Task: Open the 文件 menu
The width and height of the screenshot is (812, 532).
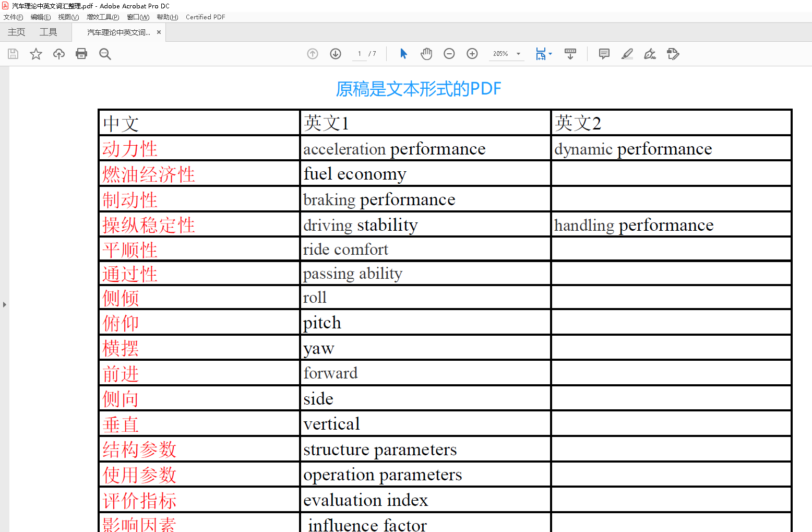Action: pos(13,17)
